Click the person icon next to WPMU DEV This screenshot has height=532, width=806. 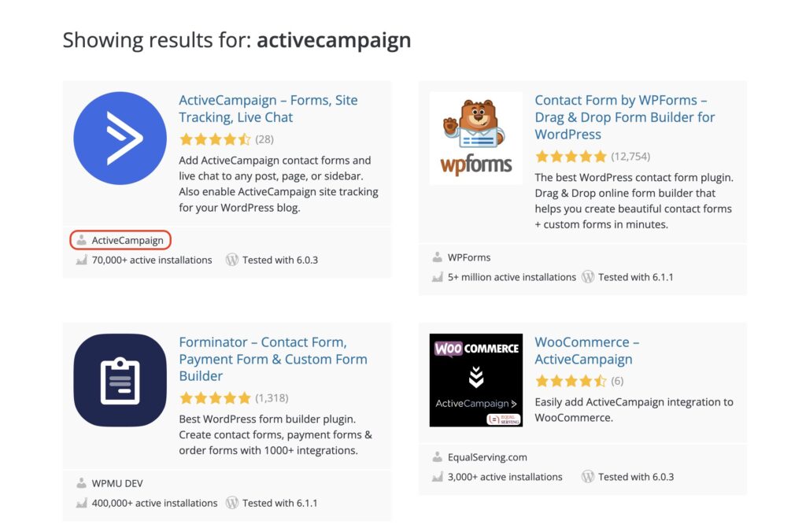[82, 483]
